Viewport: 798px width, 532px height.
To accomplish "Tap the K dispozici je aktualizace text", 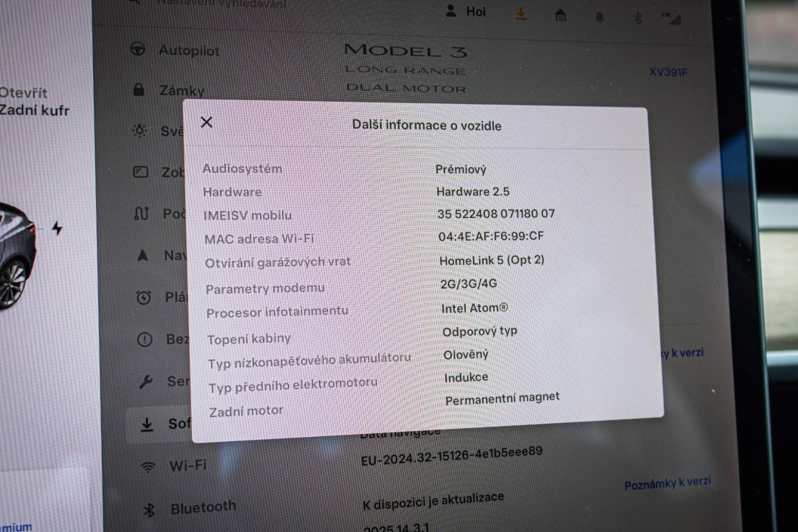I will (x=433, y=501).
